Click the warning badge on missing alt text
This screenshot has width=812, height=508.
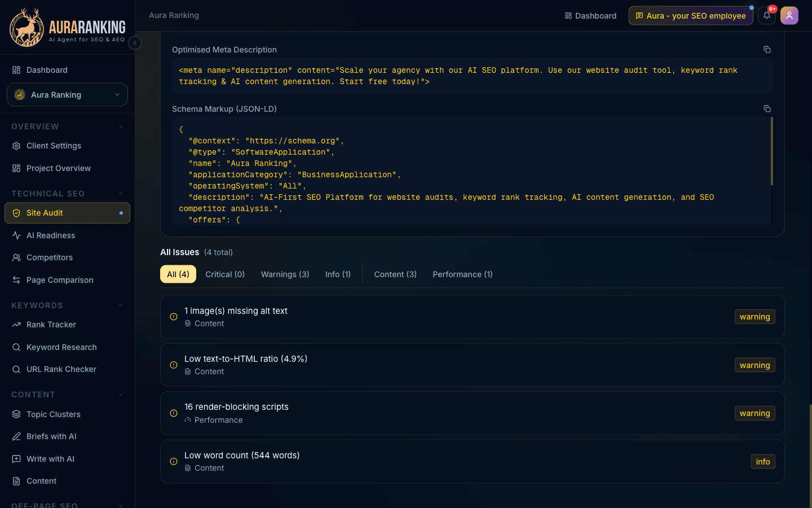pyautogui.click(x=755, y=317)
